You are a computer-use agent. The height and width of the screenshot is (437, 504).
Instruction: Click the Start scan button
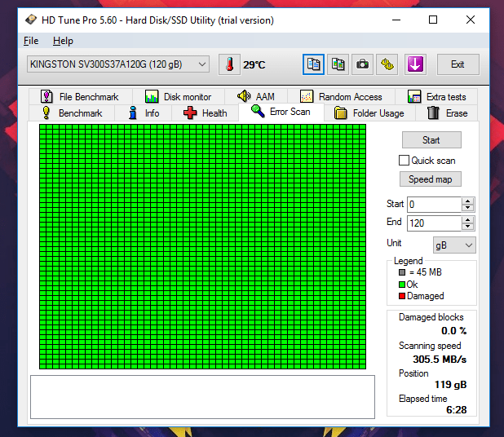pyautogui.click(x=431, y=140)
